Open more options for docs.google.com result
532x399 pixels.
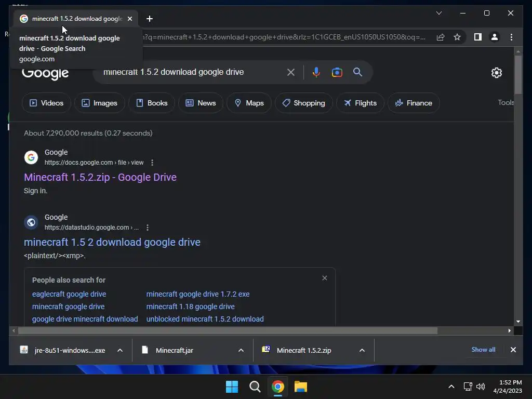[152, 163]
